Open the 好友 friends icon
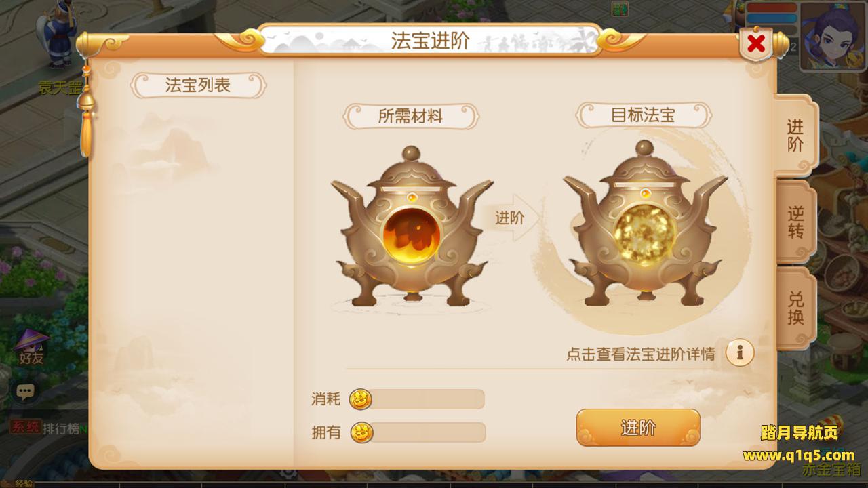The height and width of the screenshot is (488, 868). tap(31, 347)
